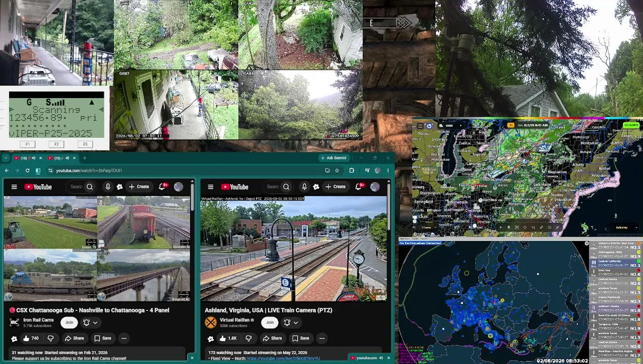Dislike the CSX Chattanooga Sub stream
Viewport: 643px width, 364px height.
point(51,338)
